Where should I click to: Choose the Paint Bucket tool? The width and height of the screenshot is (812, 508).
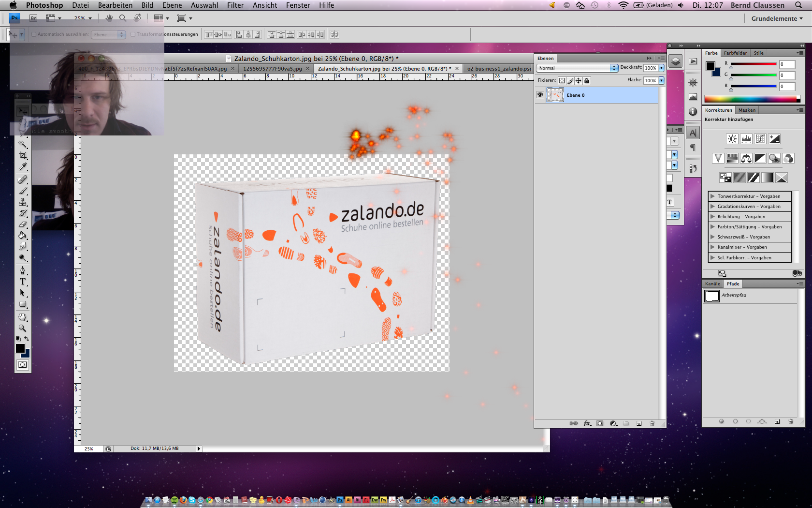tap(23, 236)
